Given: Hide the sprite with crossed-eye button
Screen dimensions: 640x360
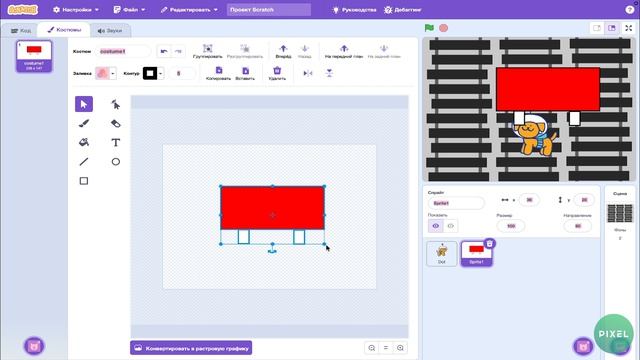Looking at the screenshot, I should point(451,226).
